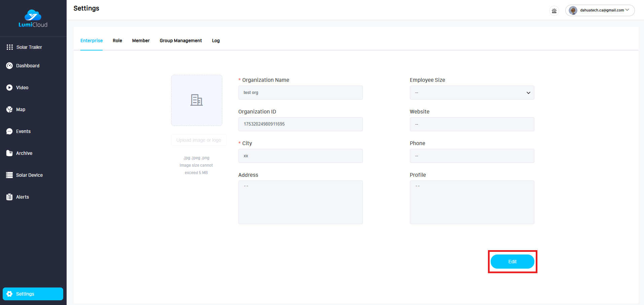Screen dimensions: 644x305
Task: Click the Solar Trailer grid icon
Action: (x=10, y=47)
